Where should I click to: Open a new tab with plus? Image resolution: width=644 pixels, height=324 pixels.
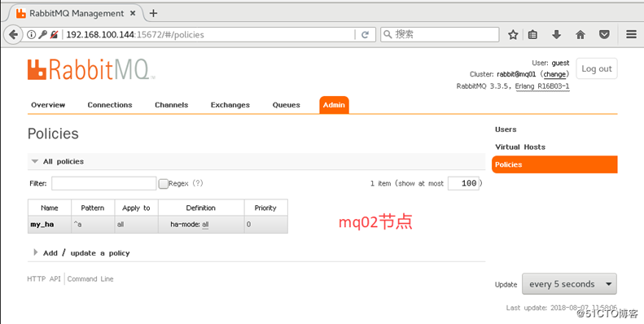(x=153, y=13)
